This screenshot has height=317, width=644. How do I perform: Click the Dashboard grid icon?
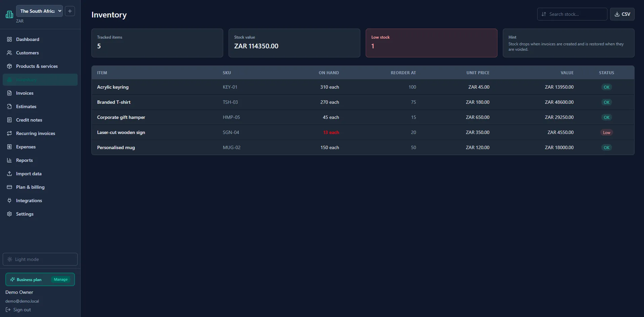[x=9, y=39]
